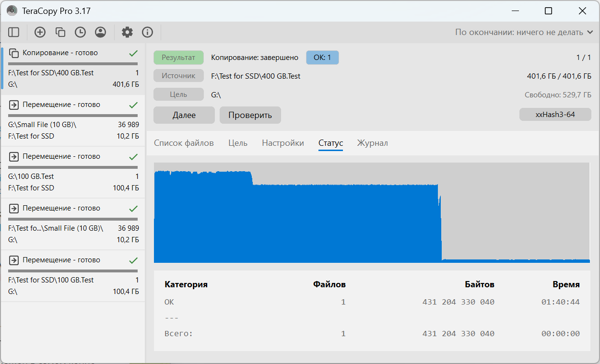Open the 'Журнал' tab

[x=372, y=143]
